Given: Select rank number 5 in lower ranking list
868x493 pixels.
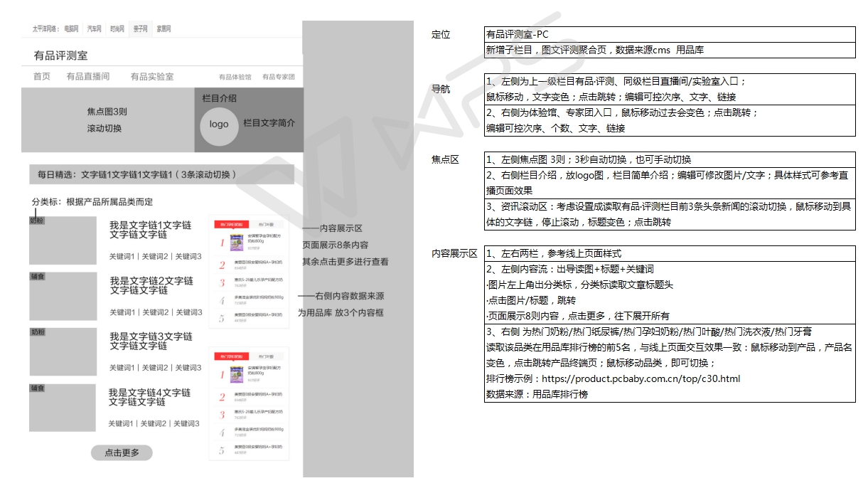Looking at the screenshot, I should tap(222, 450).
